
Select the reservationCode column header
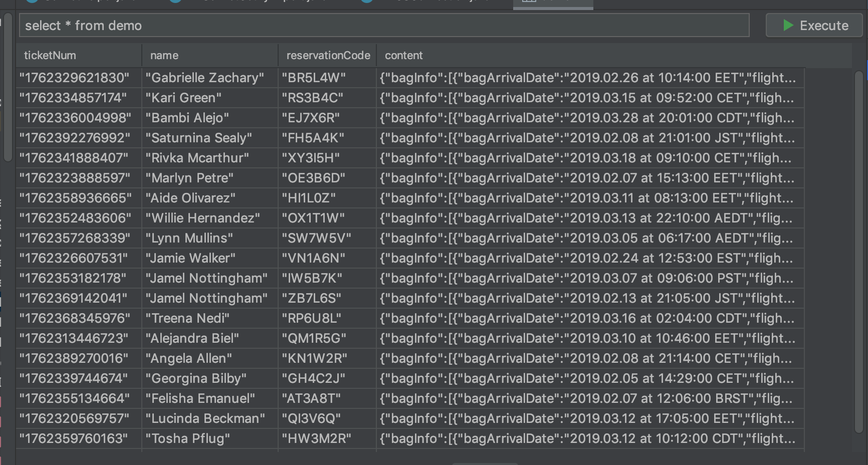tap(328, 56)
